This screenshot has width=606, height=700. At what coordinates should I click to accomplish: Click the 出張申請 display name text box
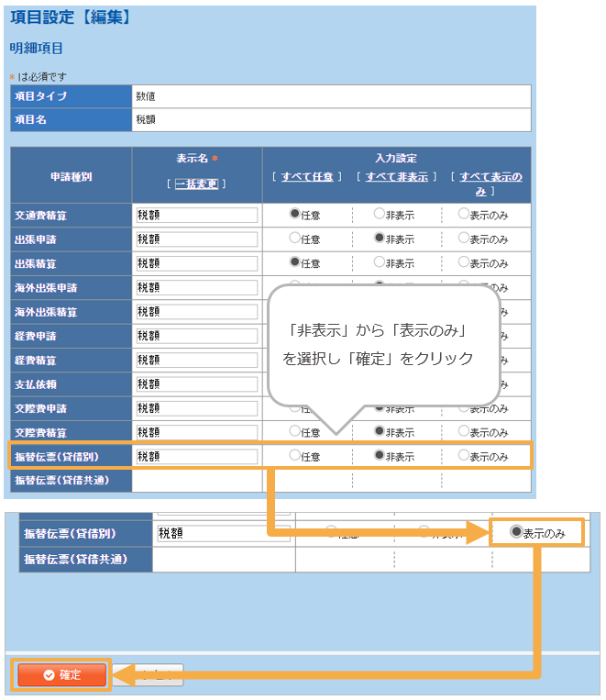coord(196,239)
